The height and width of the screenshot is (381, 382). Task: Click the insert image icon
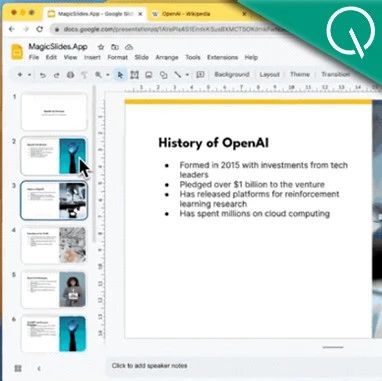[x=149, y=75]
